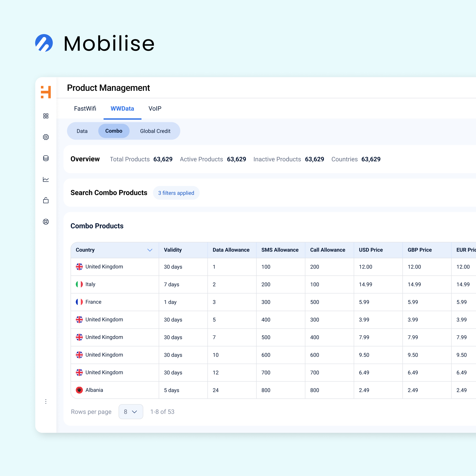
Task: Switch to Global Credit segment
Action: 155,131
